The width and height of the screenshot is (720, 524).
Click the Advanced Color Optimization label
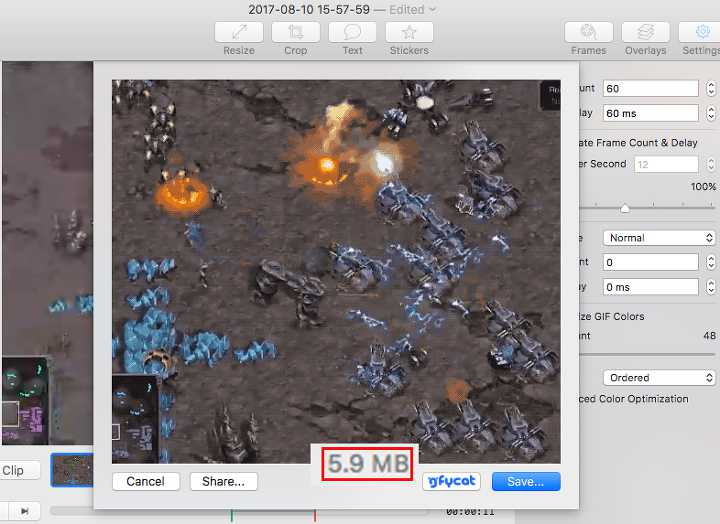[634, 399]
